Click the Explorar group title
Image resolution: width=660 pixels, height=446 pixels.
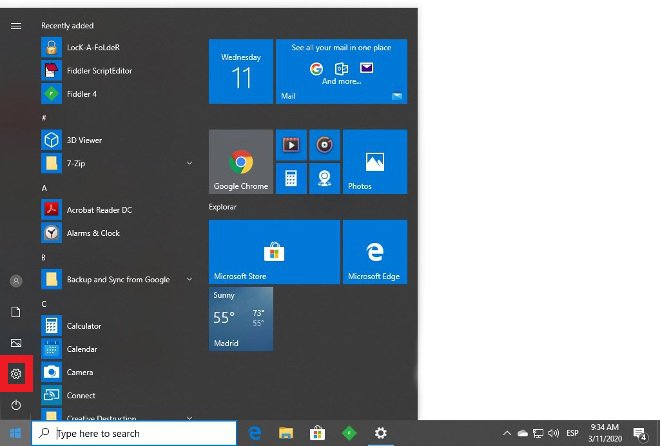222,207
